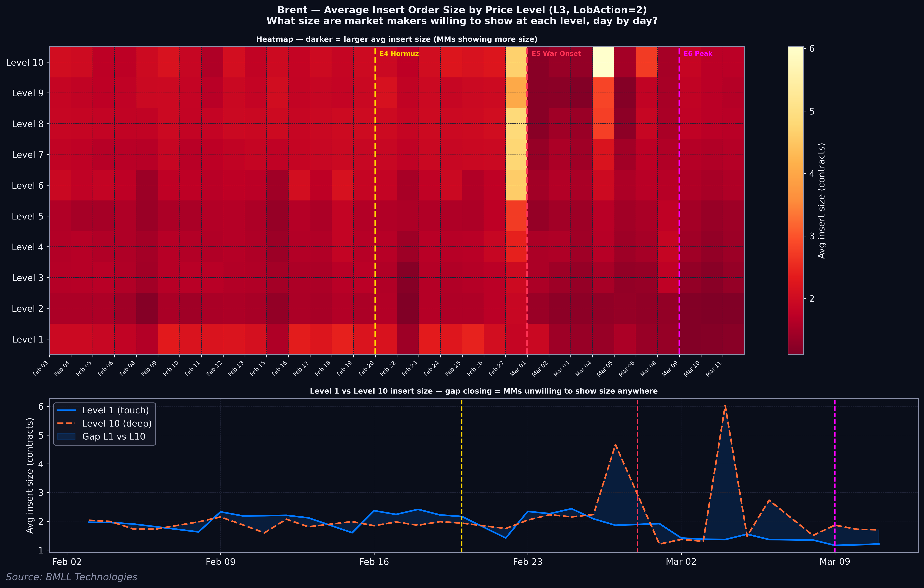The image size is (924, 588).
Task: Click the Level 5 y-axis label
Action: click(28, 216)
